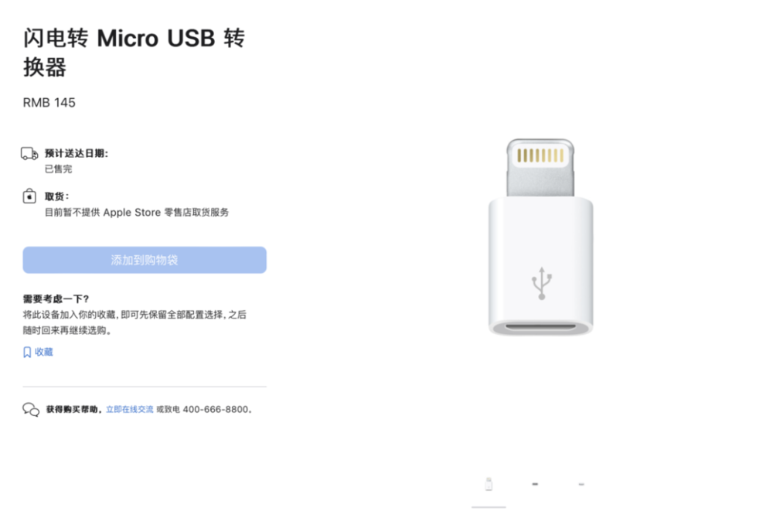Select the second product thumbnail
Viewport: 773px width, 532px height.
tap(535, 484)
